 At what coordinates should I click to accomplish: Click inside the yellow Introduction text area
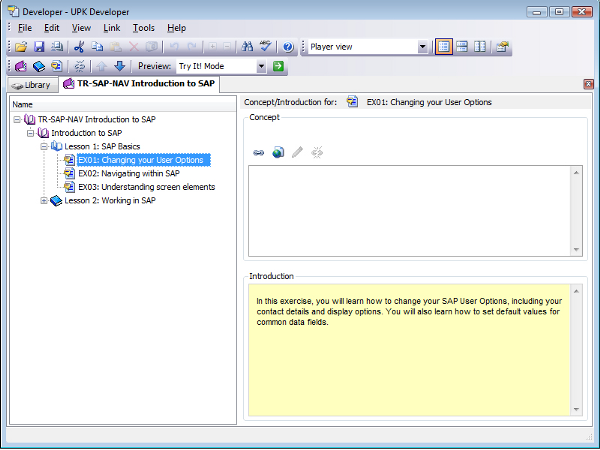[409, 350]
